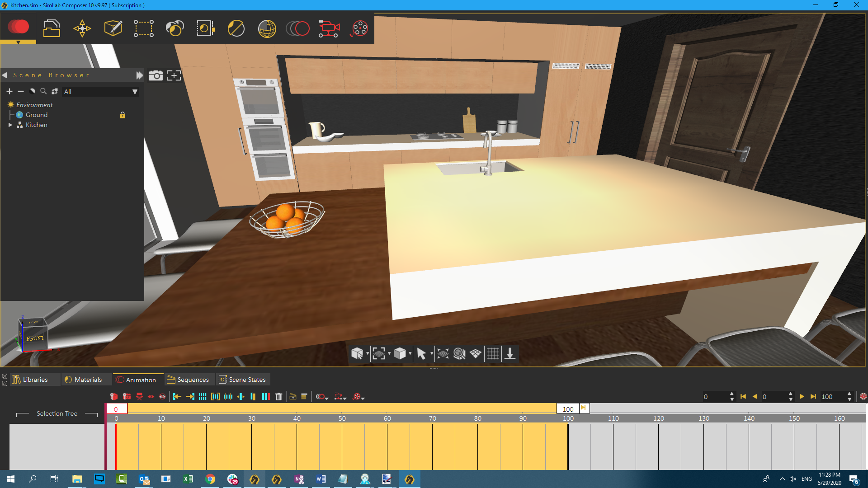The width and height of the screenshot is (868, 488).
Task: Click the red director chair icon
Action: tap(139, 397)
